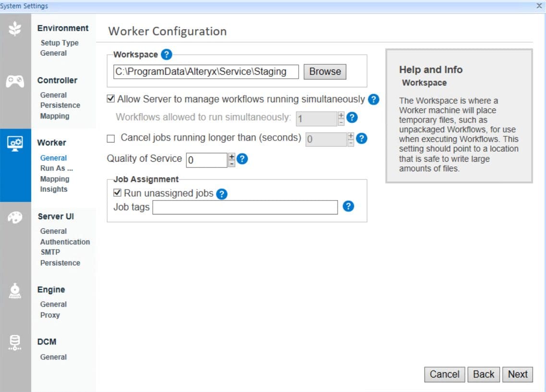The image size is (546, 392).
Task: Click the Quality of Service help icon
Action: pos(242,159)
